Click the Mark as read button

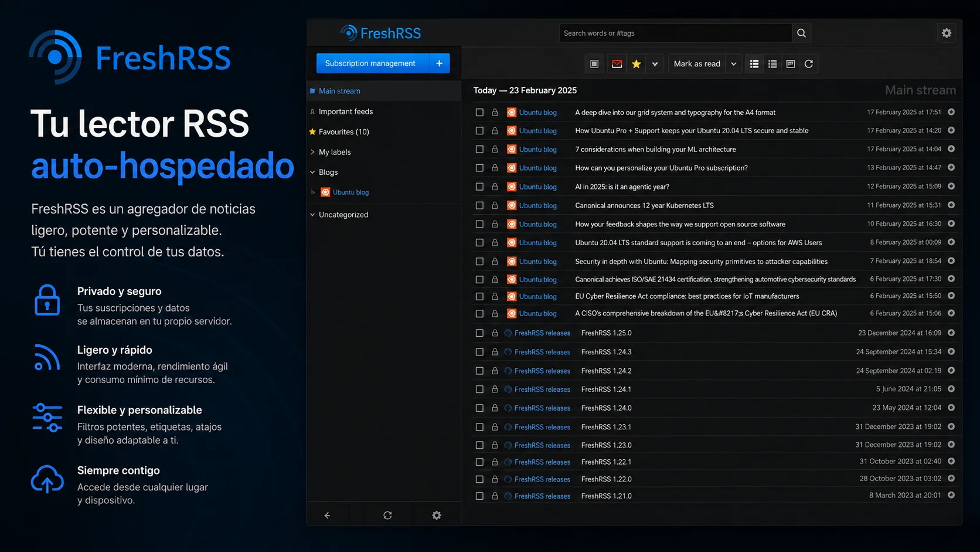[697, 64]
